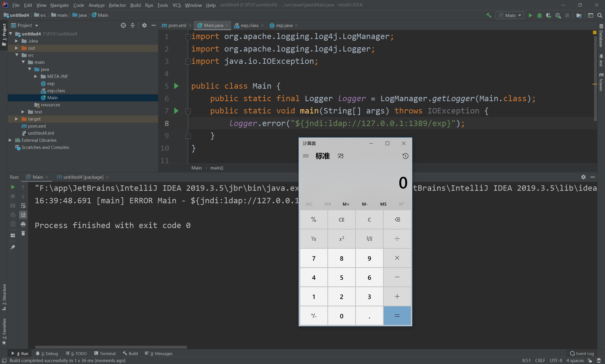Open the 5: Debug tool window
The height and width of the screenshot is (364, 605).
point(47,353)
